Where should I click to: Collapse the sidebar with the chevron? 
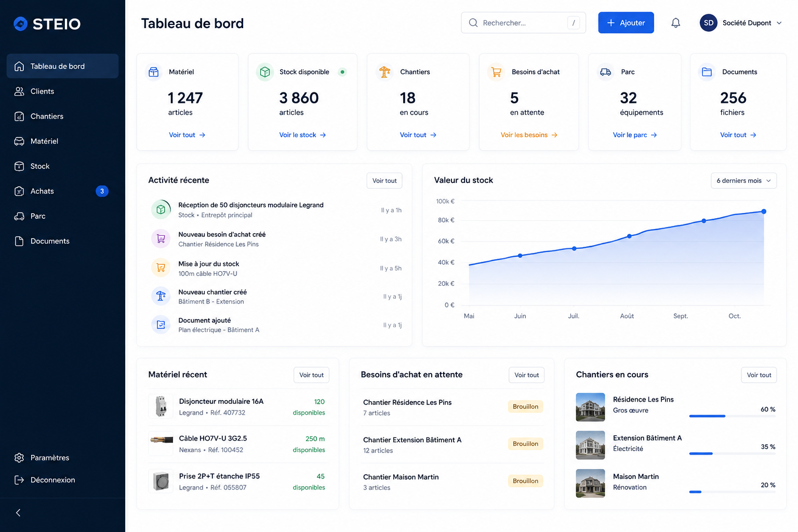18,513
